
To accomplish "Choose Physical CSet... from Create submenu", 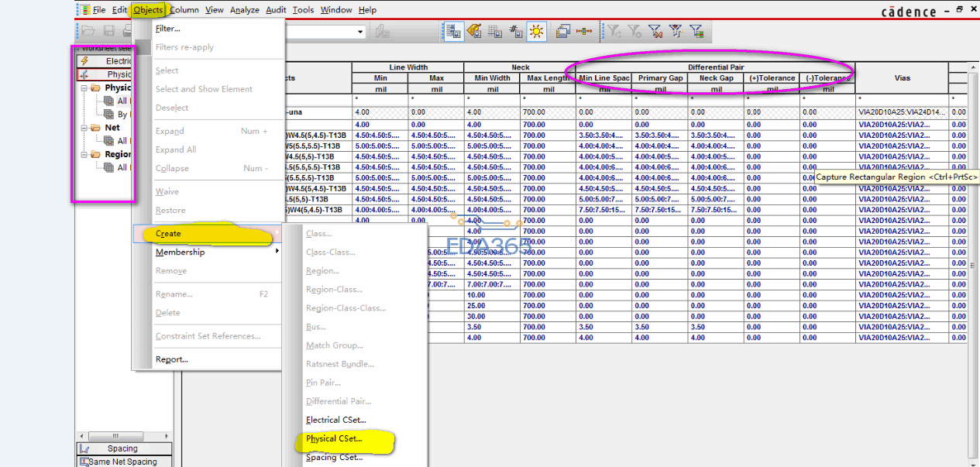I will pos(334,438).
